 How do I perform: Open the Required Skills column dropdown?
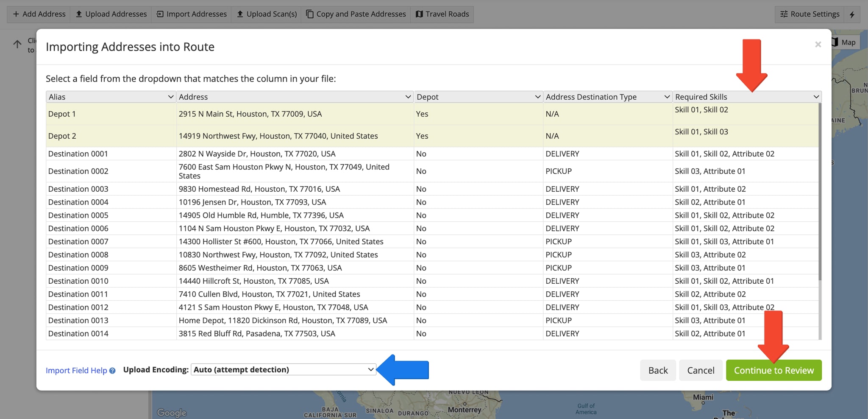[747, 97]
